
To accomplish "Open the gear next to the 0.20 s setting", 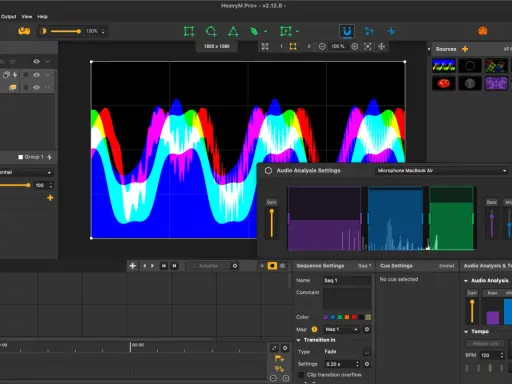I will click(x=367, y=364).
